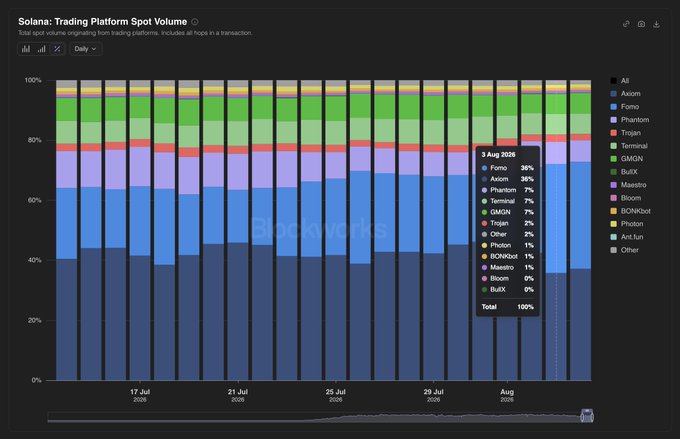The width and height of the screenshot is (680, 439).
Task: Click the 'Photon 1%' tooltip row
Action: [x=507, y=245]
